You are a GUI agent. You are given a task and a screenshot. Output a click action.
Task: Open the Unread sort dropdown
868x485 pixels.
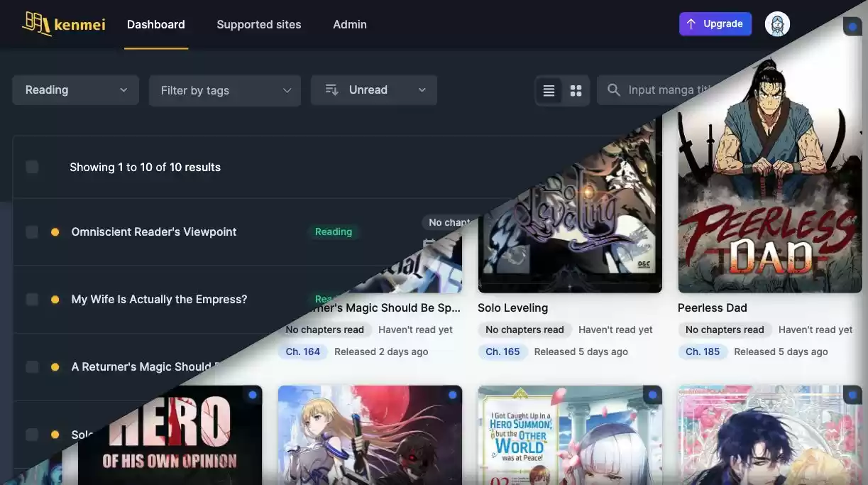[374, 90]
